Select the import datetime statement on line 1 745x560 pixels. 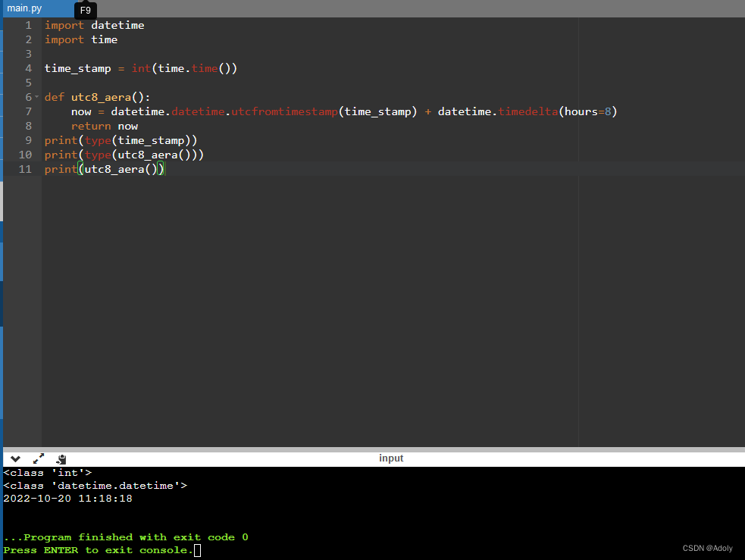tap(95, 25)
